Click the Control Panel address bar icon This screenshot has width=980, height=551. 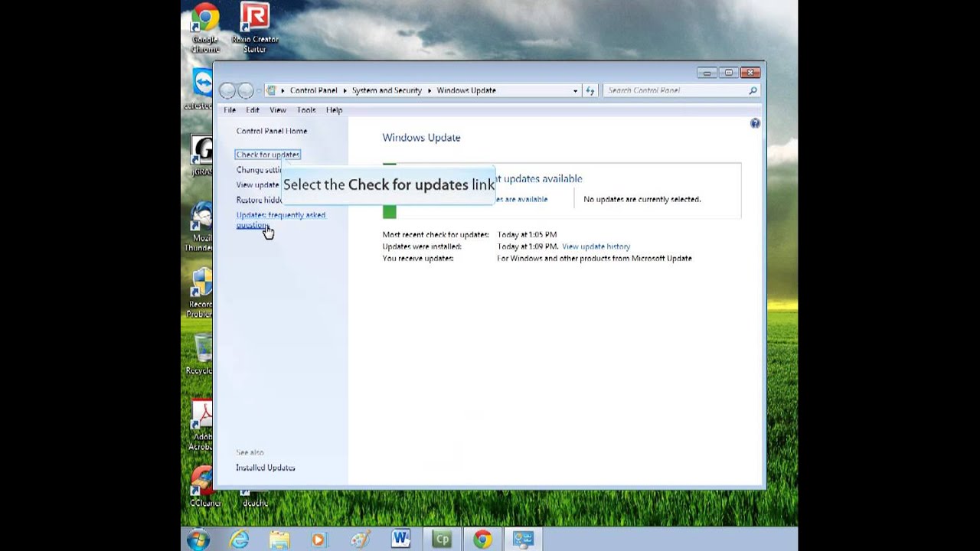tap(271, 90)
